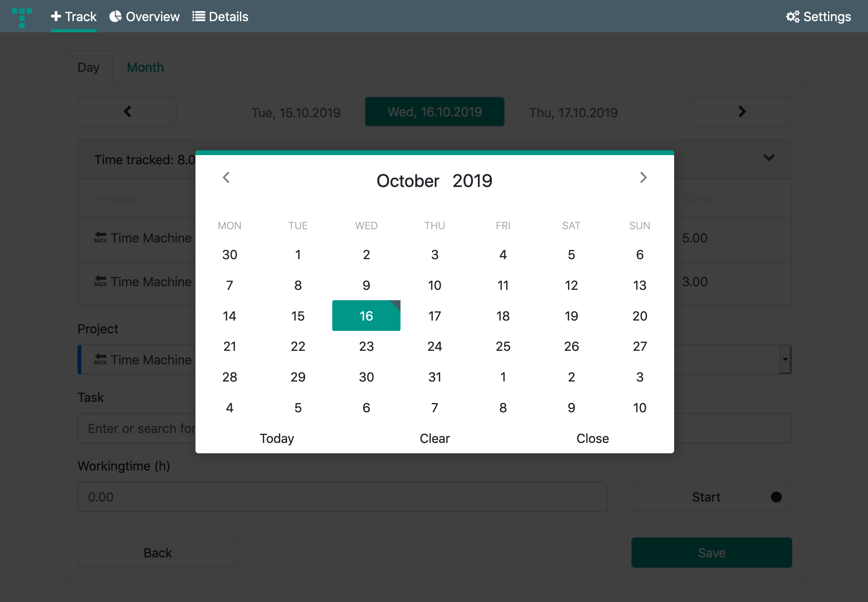Click the Start timer button
The width and height of the screenshot is (868, 602).
point(712,497)
